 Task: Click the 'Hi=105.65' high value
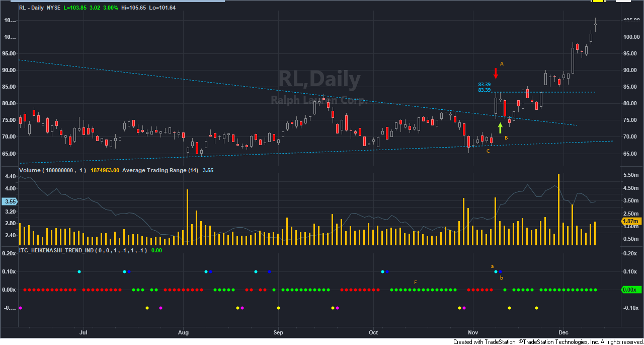pos(133,8)
